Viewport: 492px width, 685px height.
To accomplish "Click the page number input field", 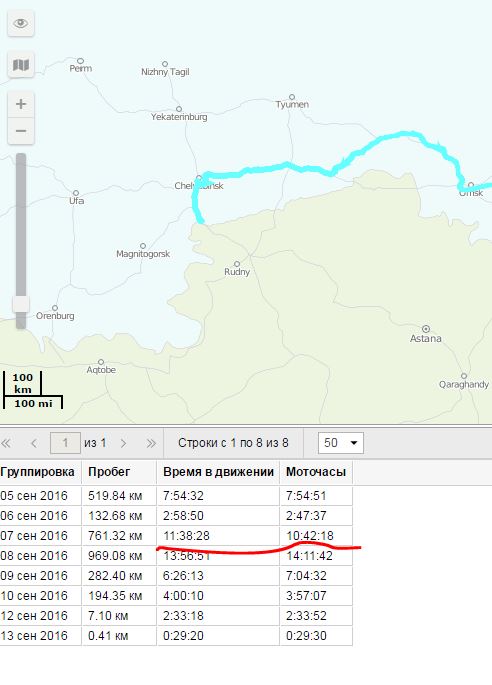I will coord(66,443).
